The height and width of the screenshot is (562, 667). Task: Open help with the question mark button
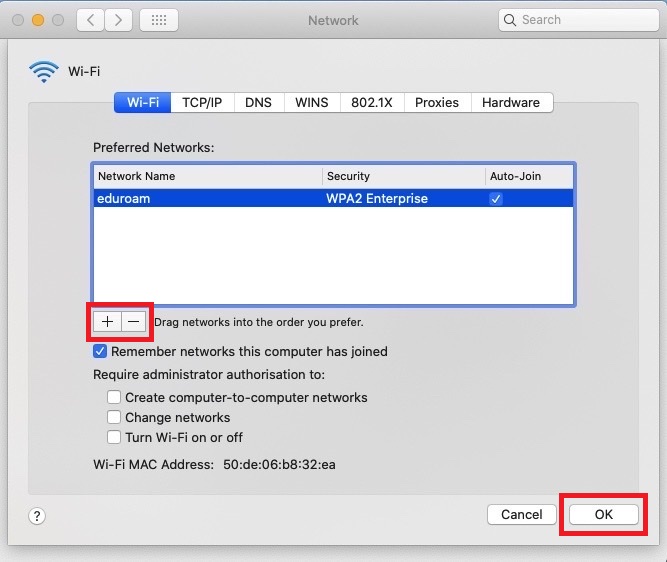(37, 516)
